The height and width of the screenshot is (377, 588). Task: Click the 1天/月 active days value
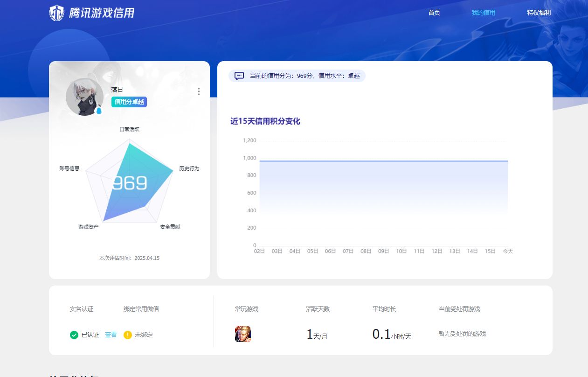(317, 334)
